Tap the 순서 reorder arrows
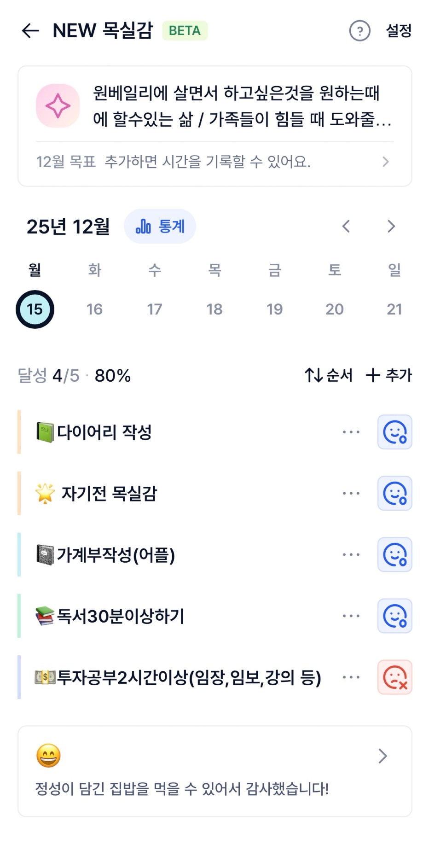 pos(328,375)
